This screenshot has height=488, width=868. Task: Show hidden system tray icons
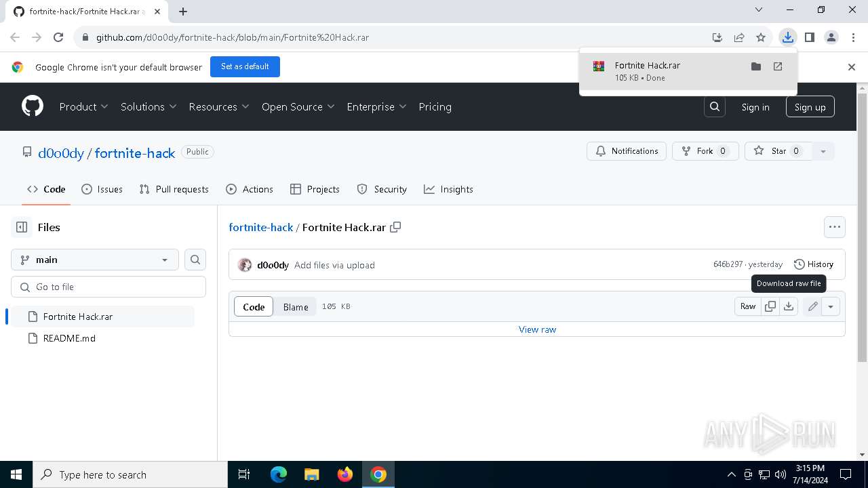731,474
